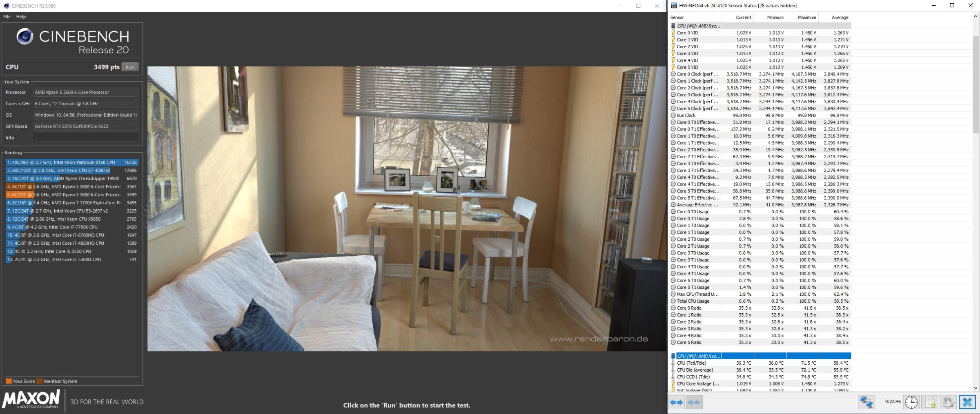Select the Ryzen 5 3600 ranking entry scoring 3499

(x=72, y=195)
